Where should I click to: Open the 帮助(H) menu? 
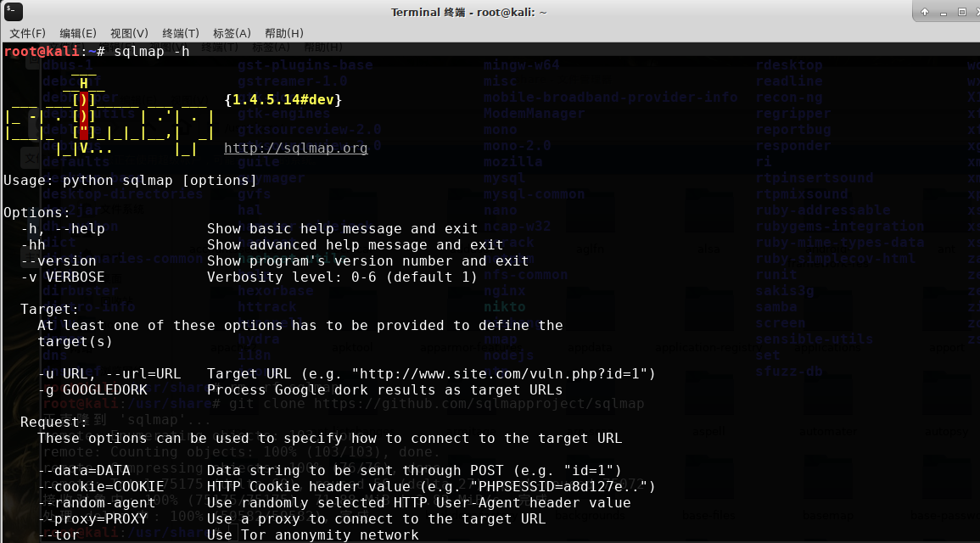pos(283,33)
